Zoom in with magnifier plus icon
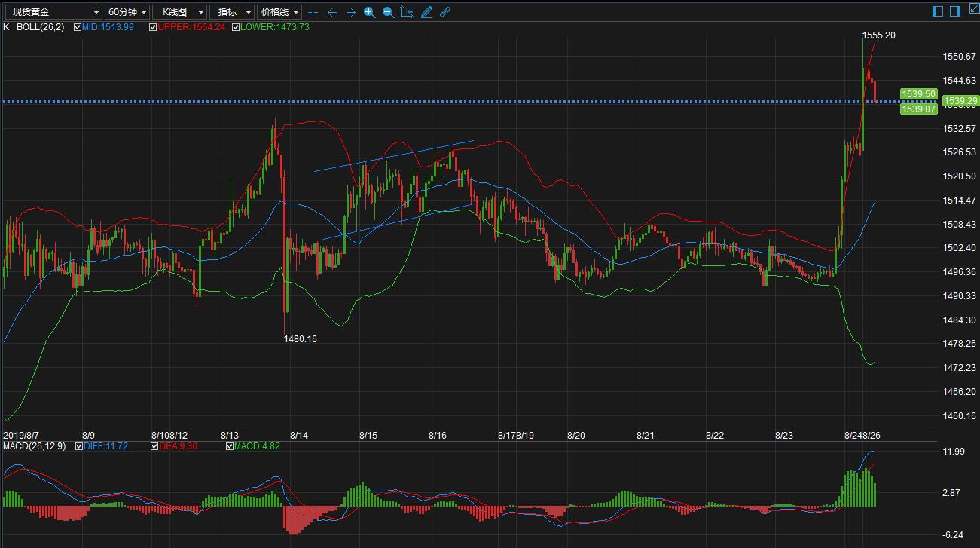980x548 pixels. click(369, 12)
